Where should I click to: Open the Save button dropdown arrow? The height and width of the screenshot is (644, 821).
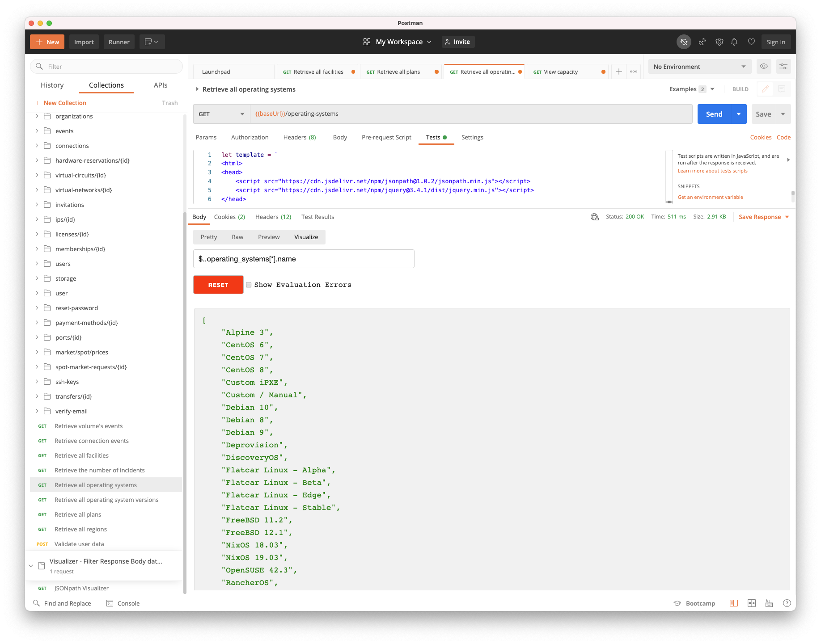pos(783,114)
